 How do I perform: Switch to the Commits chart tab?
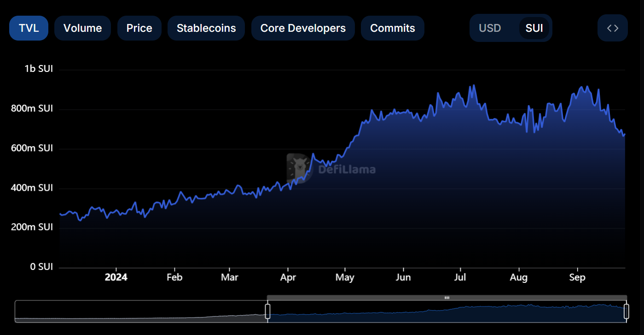tap(393, 28)
